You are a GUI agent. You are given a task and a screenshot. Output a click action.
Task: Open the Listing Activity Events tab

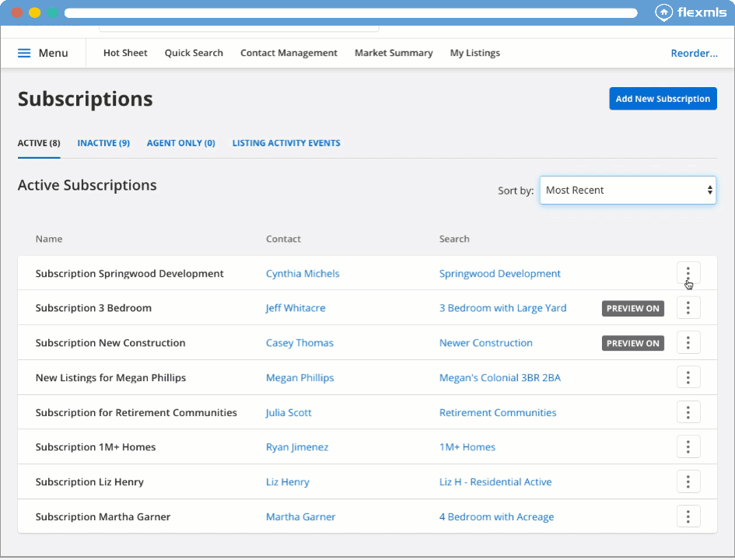pos(286,143)
